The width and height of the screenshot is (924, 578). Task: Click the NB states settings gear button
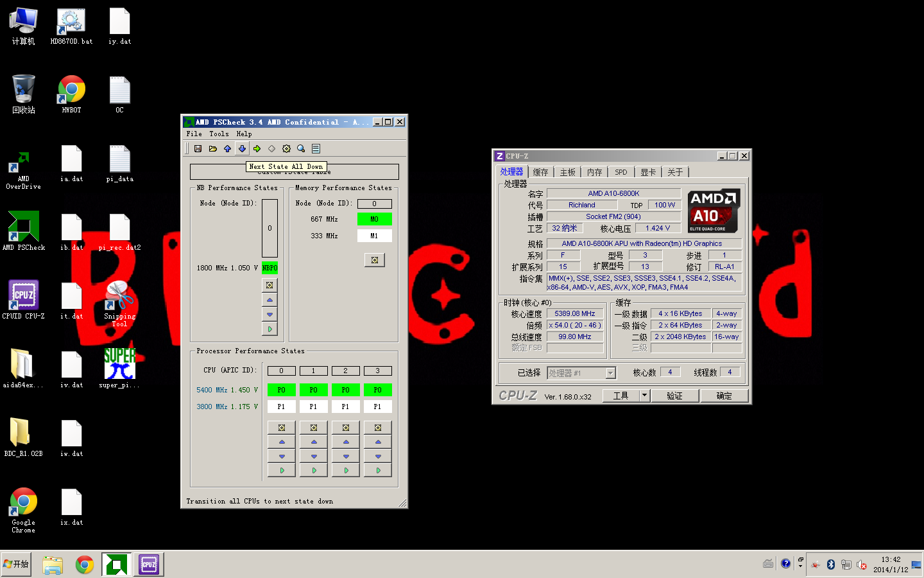269,285
